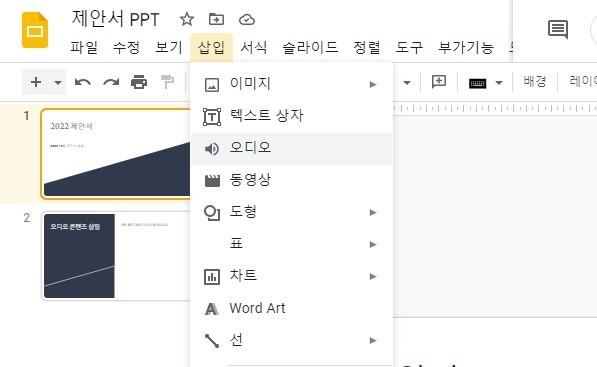Choose 텍스트 상자 in the insert menu
Image resolution: width=597 pixels, height=367 pixels.
coord(291,116)
